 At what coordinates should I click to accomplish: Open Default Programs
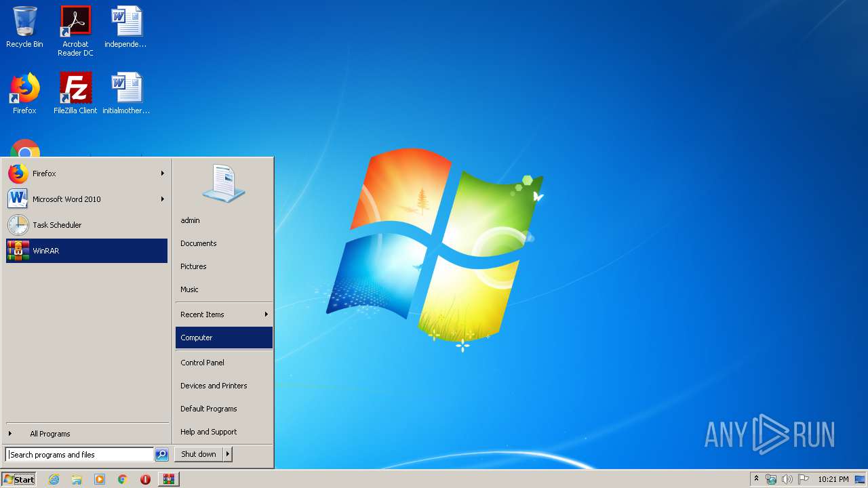(224, 409)
